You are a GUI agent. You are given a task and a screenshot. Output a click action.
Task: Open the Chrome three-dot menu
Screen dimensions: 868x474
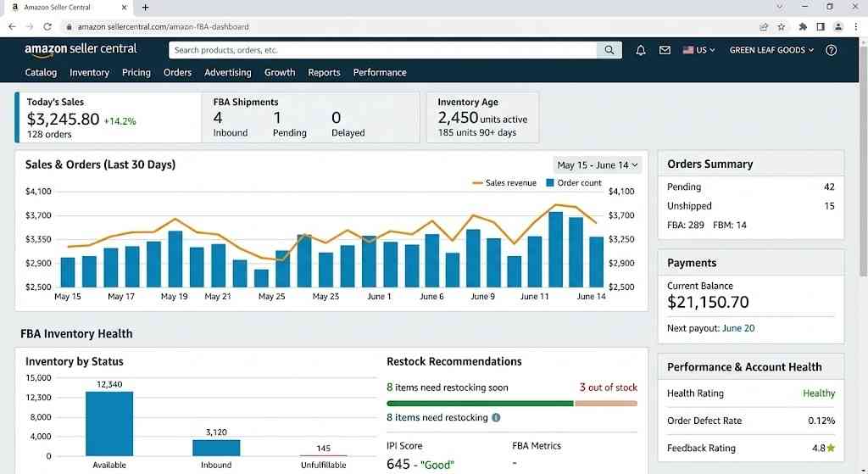coord(857,26)
